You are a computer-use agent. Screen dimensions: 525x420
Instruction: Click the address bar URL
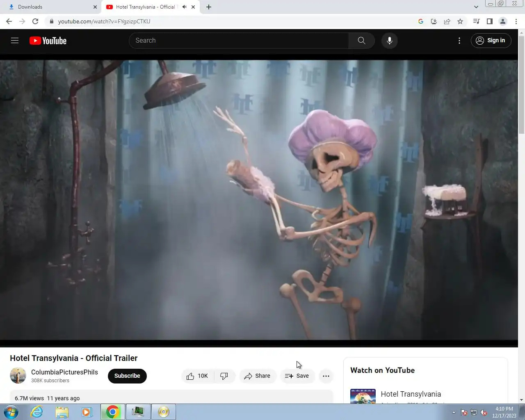point(104,21)
